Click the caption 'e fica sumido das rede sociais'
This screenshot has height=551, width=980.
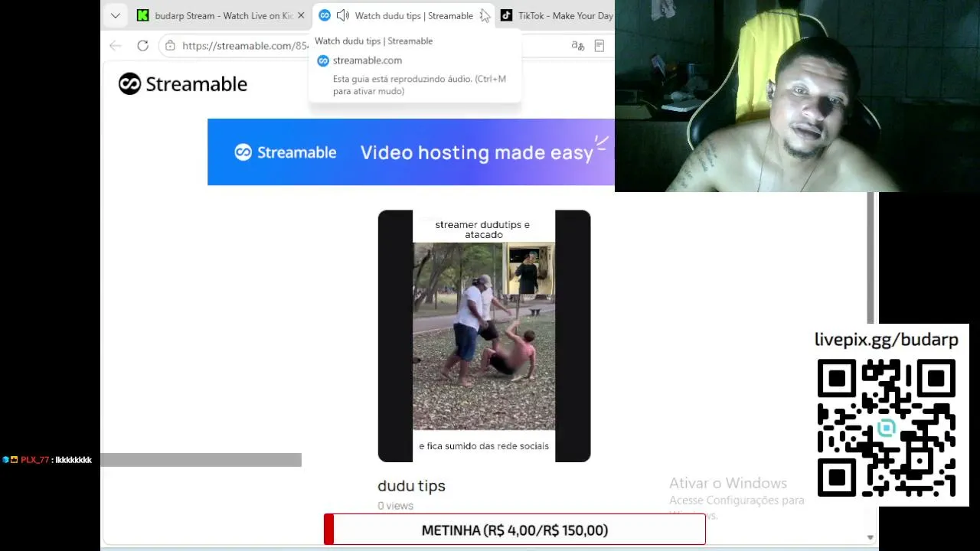point(484,446)
